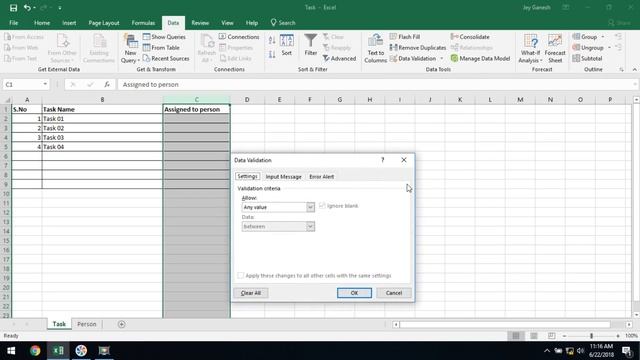Adjust the zoom slider
The image size is (640, 360).
coord(591,336)
